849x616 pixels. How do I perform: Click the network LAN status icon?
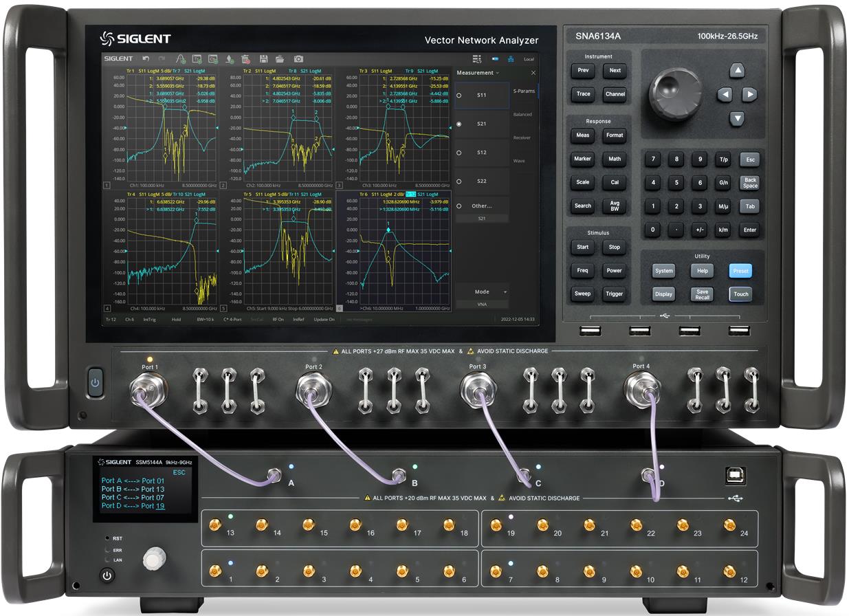510,59
